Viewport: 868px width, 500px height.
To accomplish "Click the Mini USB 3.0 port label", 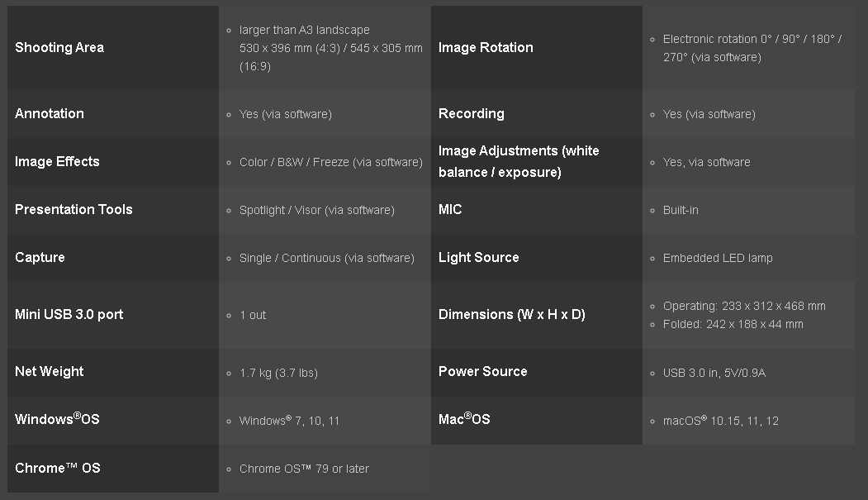I will point(69,315).
